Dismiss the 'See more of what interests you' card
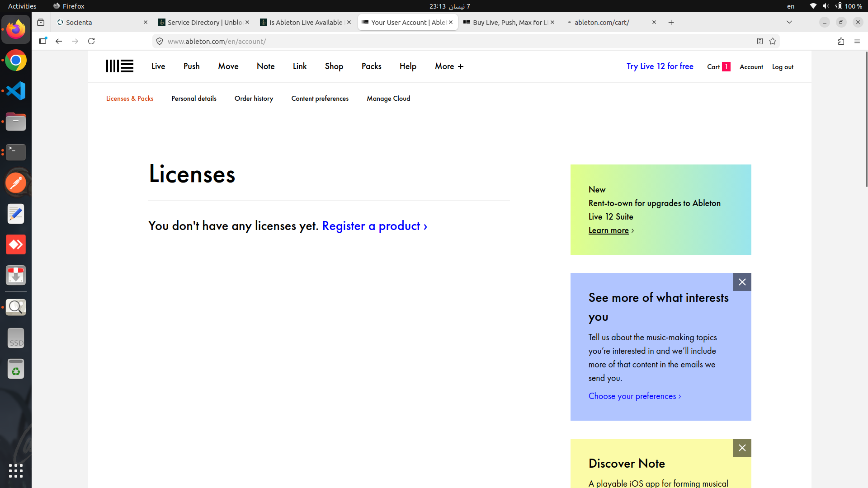The height and width of the screenshot is (488, 868). coord(742,282)
